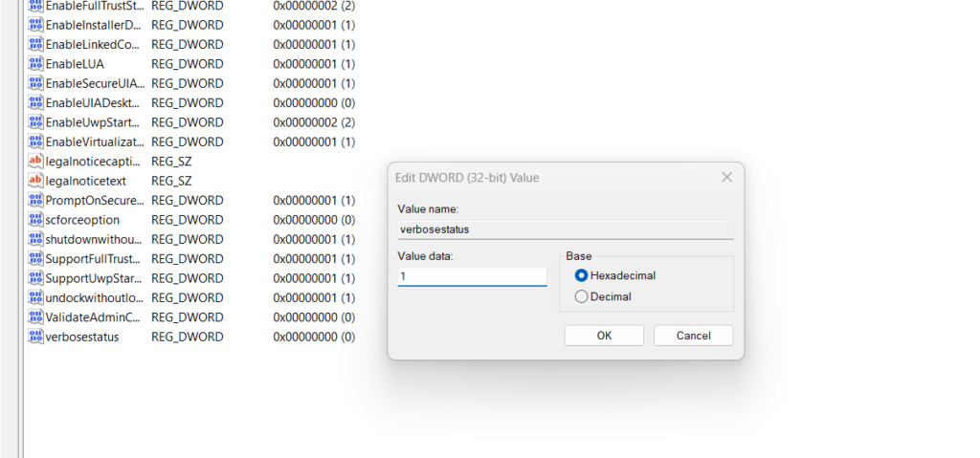Click the legalnoticecaption string value icon
The width and height of the screenshot is (980, 458).
click(36, 162)
